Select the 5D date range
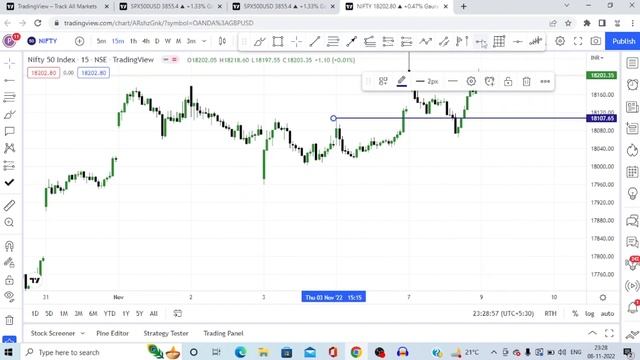The image size is (640, 360). [49, 313]
